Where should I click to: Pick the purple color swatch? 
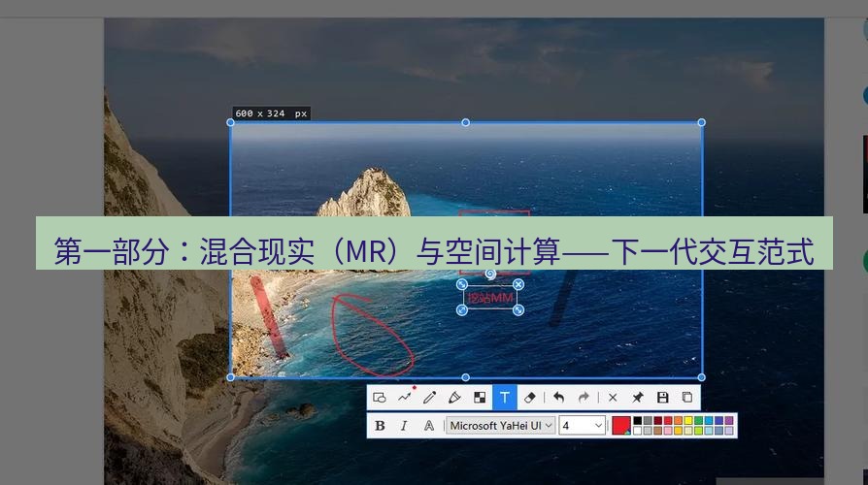coord(729,420)
